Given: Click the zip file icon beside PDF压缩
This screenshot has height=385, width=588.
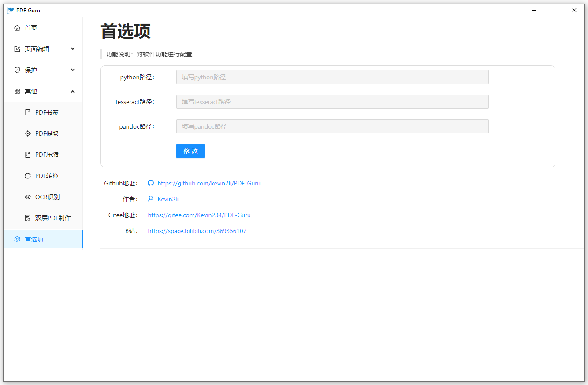Looking at the screenshot, I should (x=28, y=155).
